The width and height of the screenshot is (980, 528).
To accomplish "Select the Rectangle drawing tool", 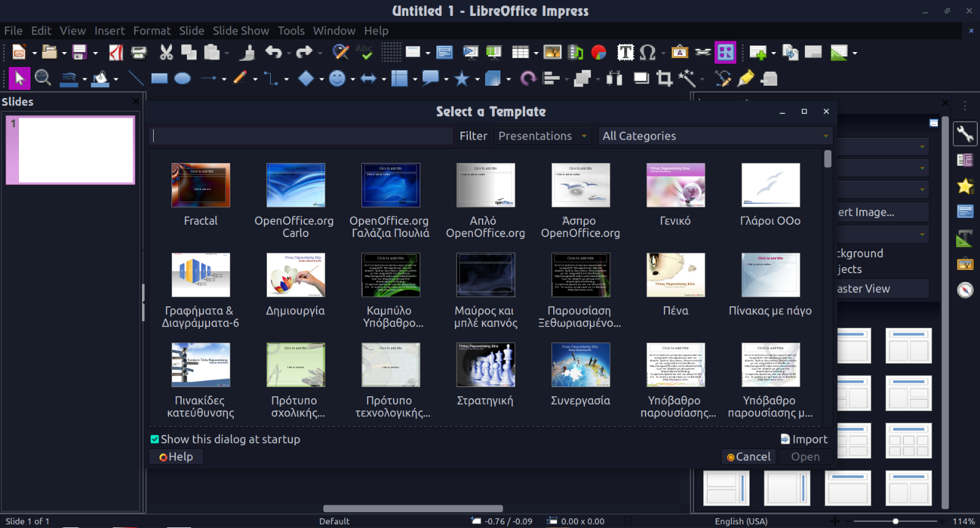I will [159, 78].
